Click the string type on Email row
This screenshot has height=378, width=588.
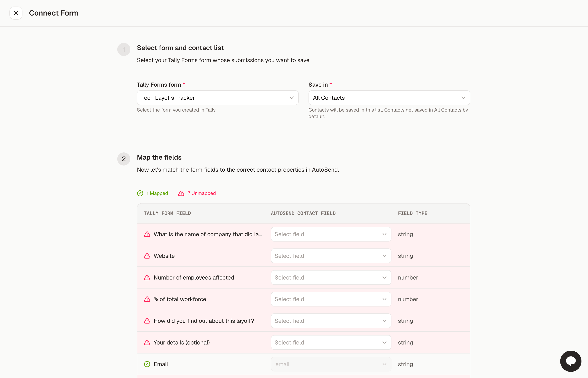pyautogui.click(x=405, y=364)
